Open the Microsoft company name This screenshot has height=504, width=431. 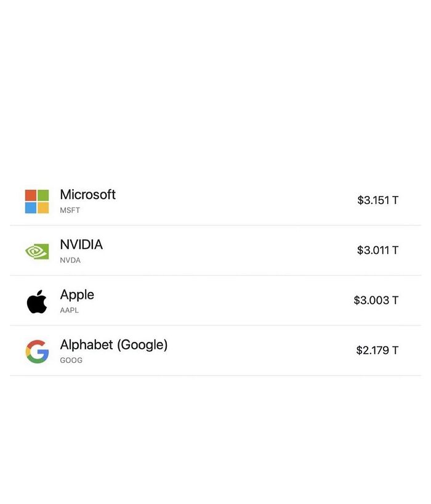87,195
